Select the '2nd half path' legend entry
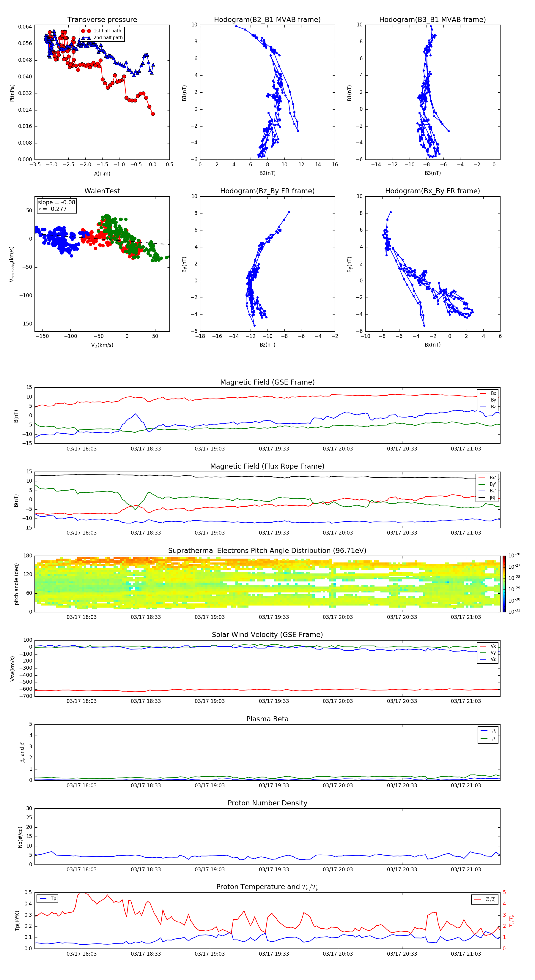Image resolution: width=535 pixels, height=980 pixels. pos(102,38)
